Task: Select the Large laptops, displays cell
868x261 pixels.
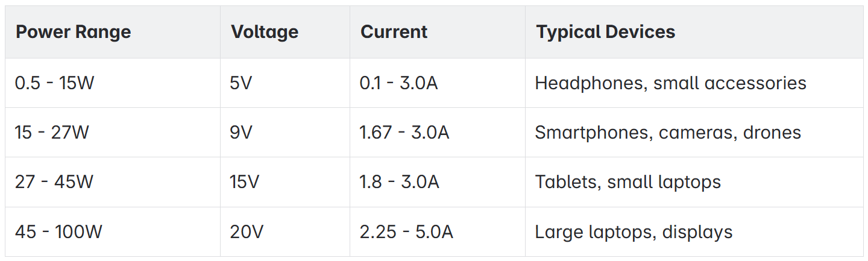Action: [634, 231]
